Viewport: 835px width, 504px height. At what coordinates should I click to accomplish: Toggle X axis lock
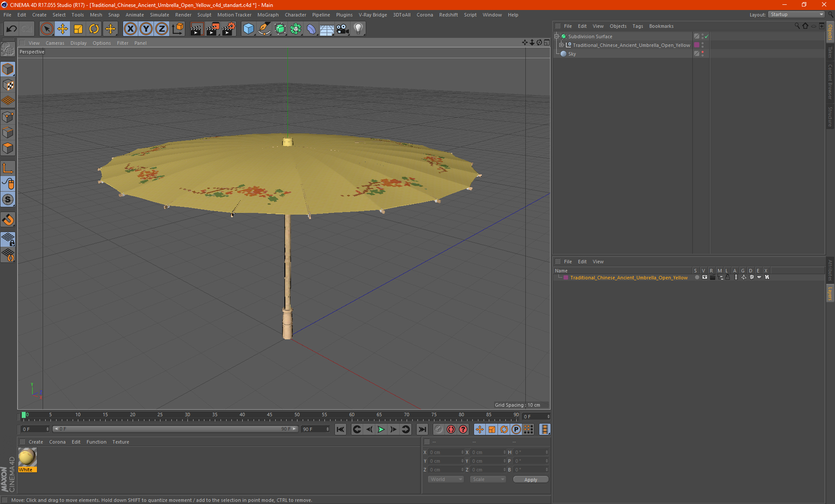(x=130, y=29)
